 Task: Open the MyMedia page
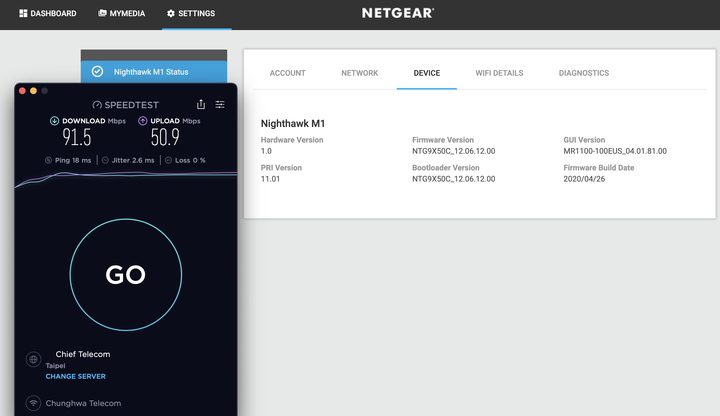(x=121, y=13)
